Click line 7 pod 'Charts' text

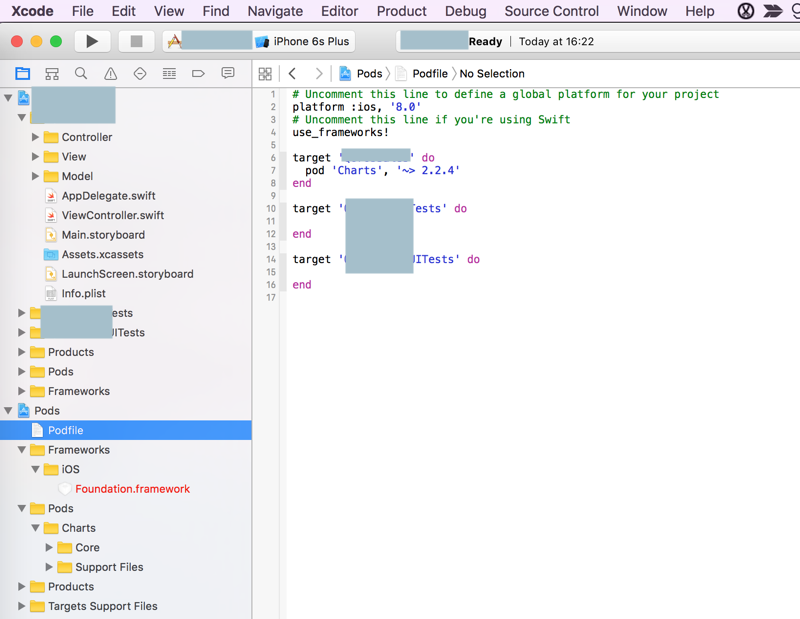click(382, 170)
